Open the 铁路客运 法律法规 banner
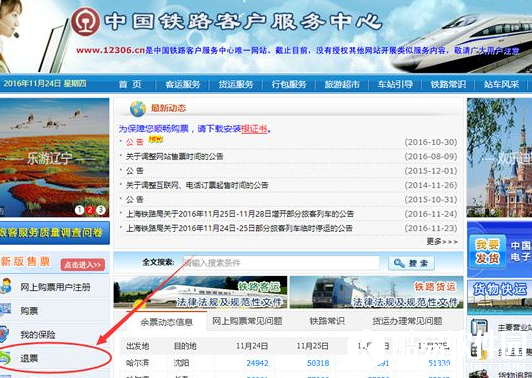The width and height of the screenshot is (532, 378). pyautogui.click(x=200, y=292)
